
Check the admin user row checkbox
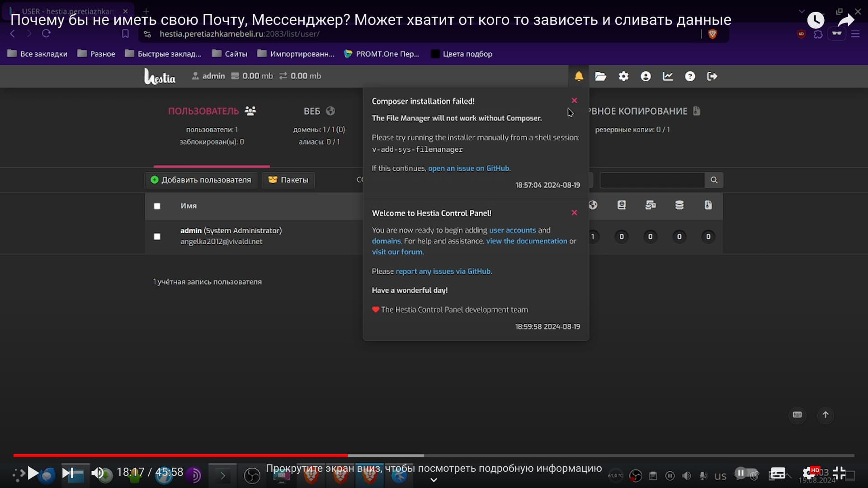[x=157, y=236]
